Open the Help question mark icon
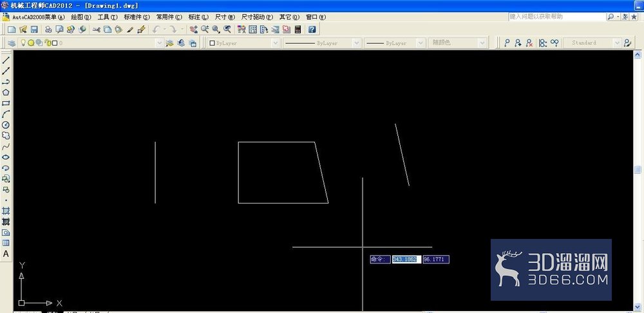Screen dimensions: 644x313 (312, 29)
